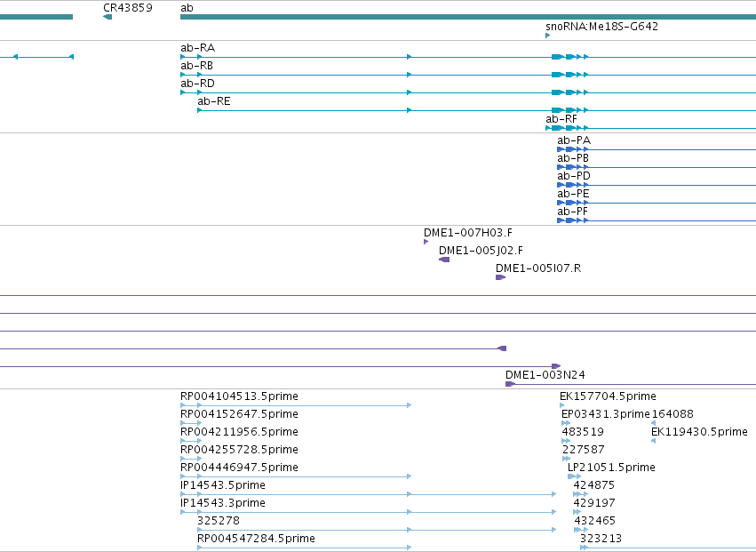Click the DME1-003N24 clone label
The width and height of the screenshot is (756, 552).
545,375
